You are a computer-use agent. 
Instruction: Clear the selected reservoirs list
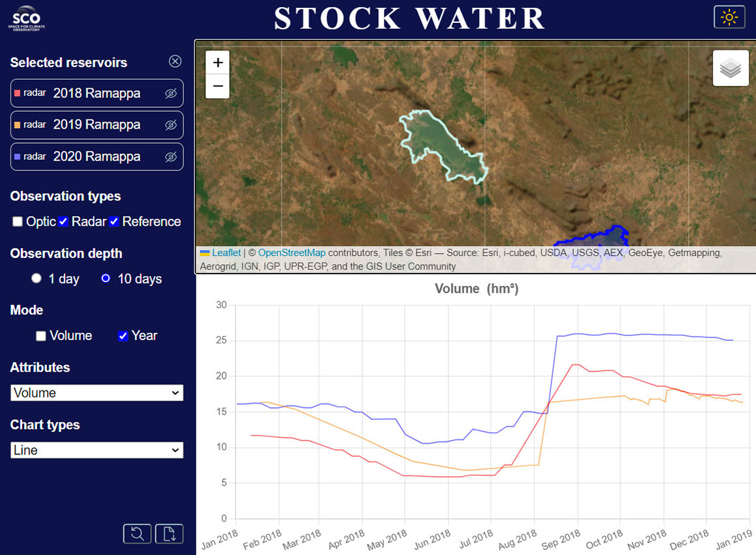(x=175, y=61)
